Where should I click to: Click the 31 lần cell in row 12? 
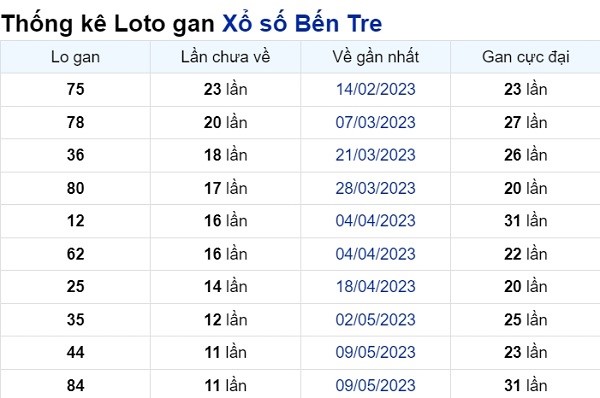click(525, 221)
